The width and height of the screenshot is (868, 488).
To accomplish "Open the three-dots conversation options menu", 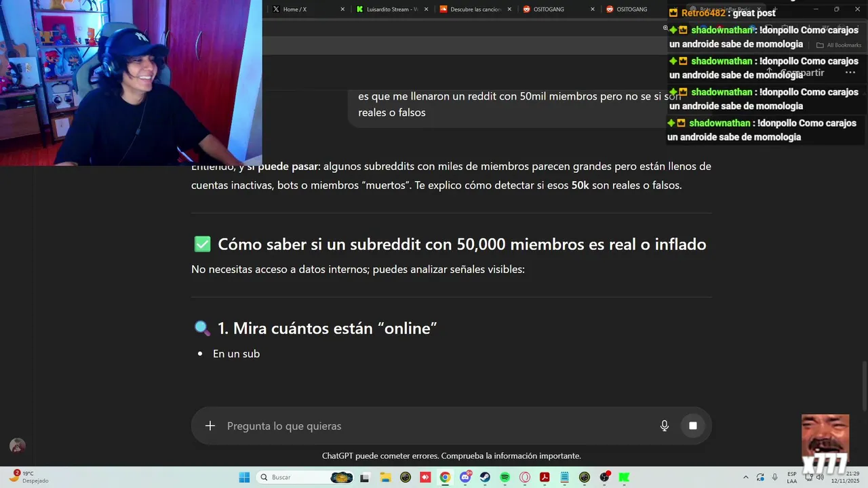I will tap(850, 73).
